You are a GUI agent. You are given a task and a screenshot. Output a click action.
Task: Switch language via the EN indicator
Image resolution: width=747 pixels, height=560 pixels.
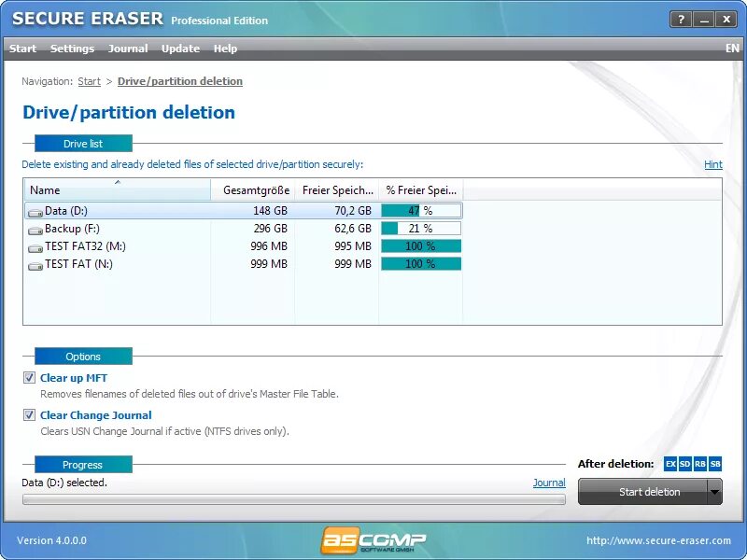[x=732, y=49]
